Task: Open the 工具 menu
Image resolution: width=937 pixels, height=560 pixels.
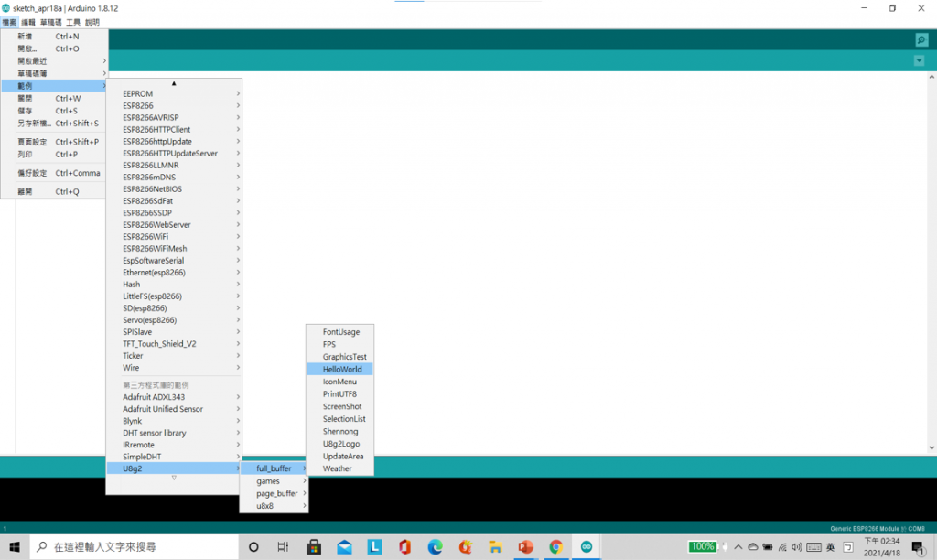Action: tap(73, 22)
